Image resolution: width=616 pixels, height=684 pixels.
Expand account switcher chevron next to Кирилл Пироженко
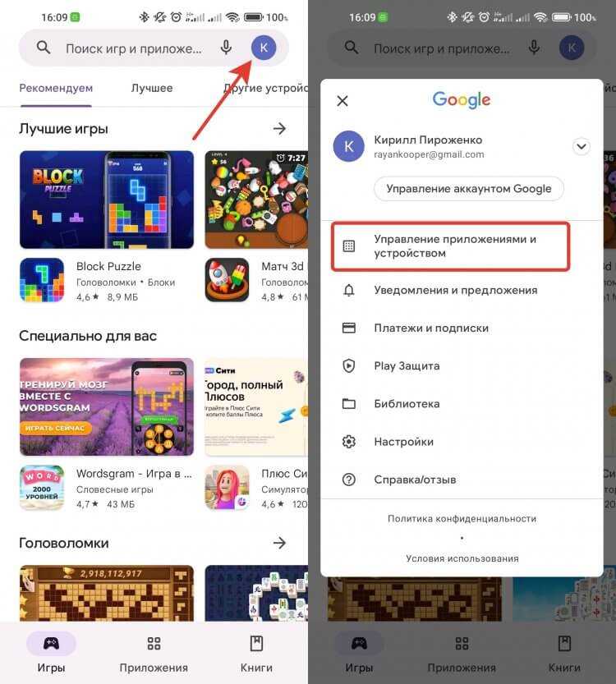[x=582, y=146]
